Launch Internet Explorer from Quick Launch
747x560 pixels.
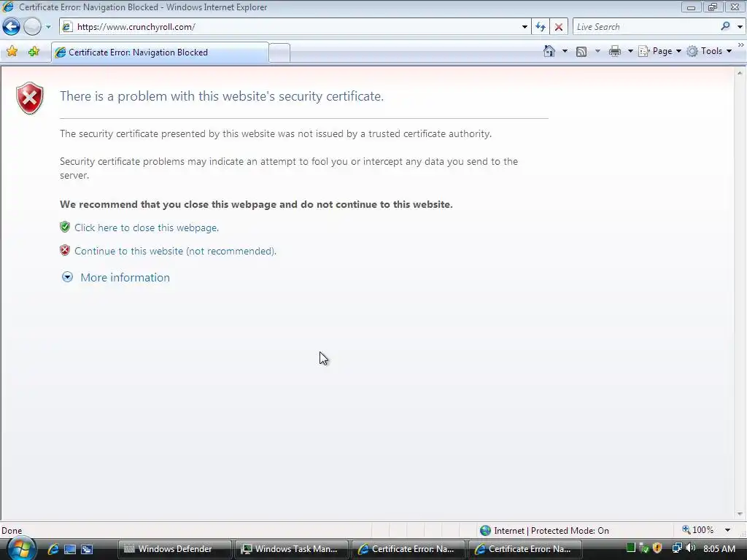[53, 549]
